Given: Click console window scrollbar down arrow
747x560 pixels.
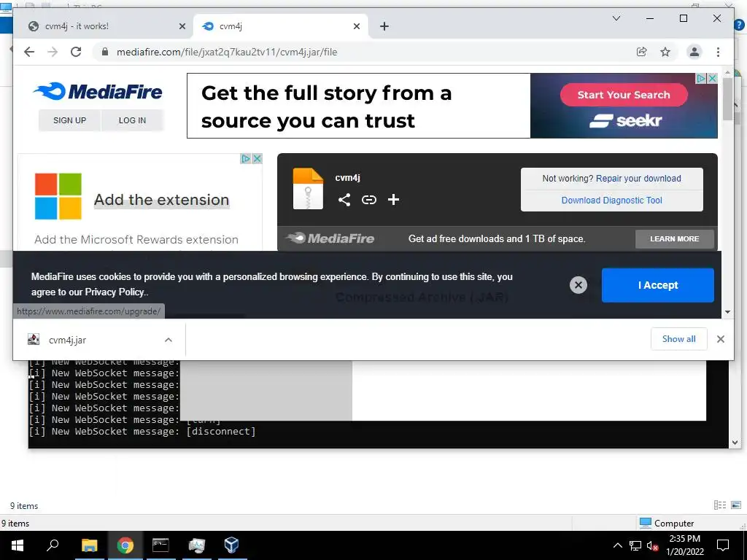Looking at the screenshot, I should (x=734, y=443).
